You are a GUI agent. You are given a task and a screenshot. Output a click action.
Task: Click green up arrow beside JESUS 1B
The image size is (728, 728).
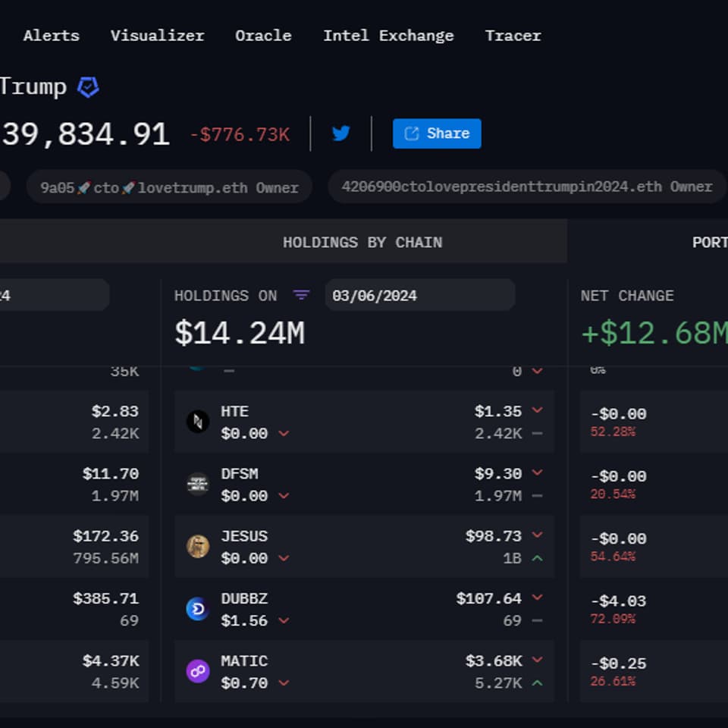coord(537,558)
